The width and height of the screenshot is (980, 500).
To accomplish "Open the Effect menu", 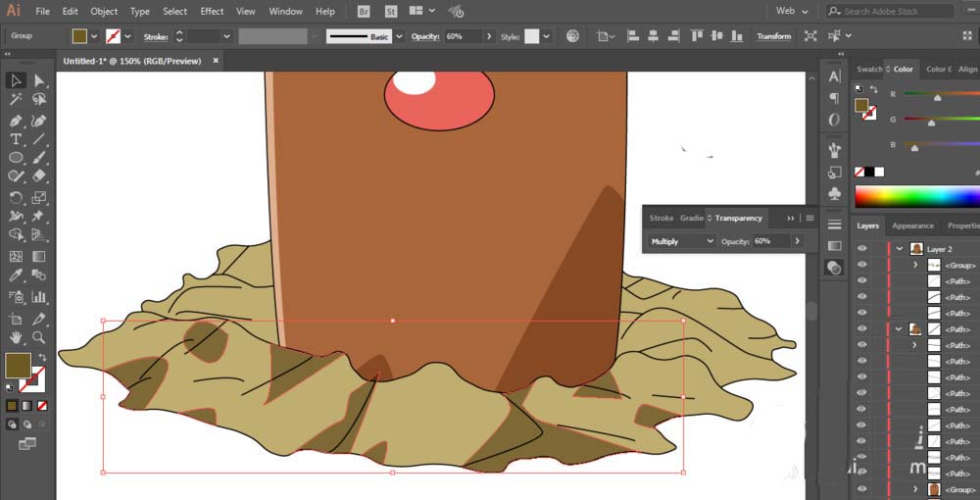I will (x=212, y=11).
